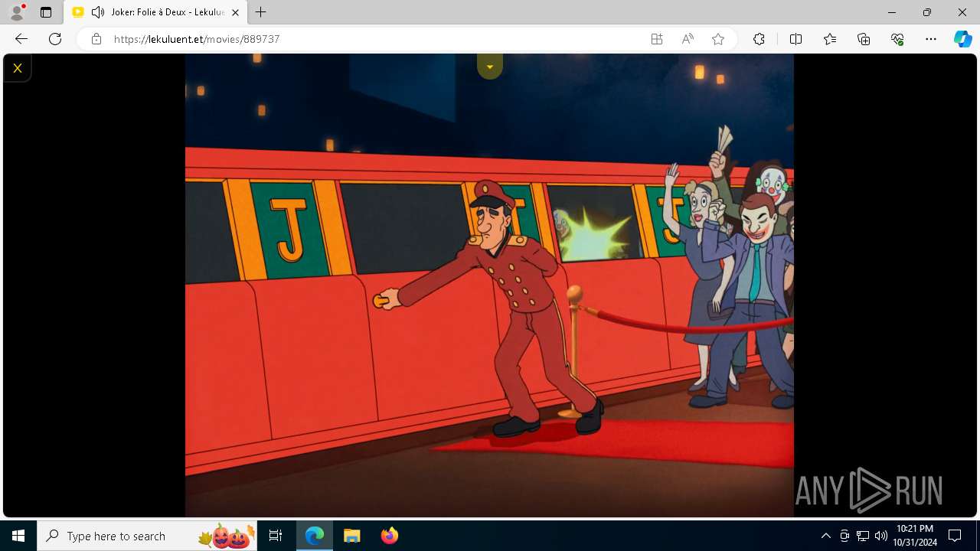Refresh the current page
980x551 pixels.
[55, 39]
